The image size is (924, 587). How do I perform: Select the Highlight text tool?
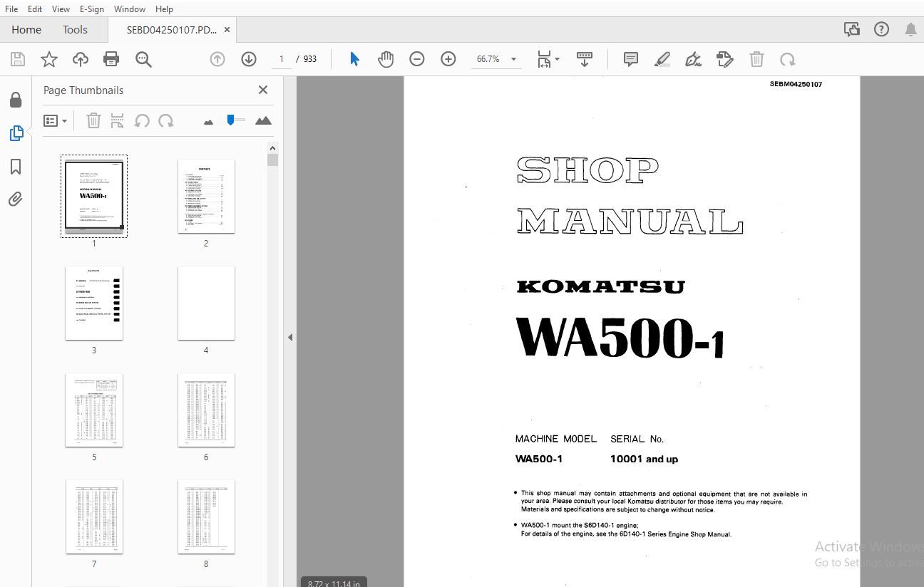pos(662,59)
